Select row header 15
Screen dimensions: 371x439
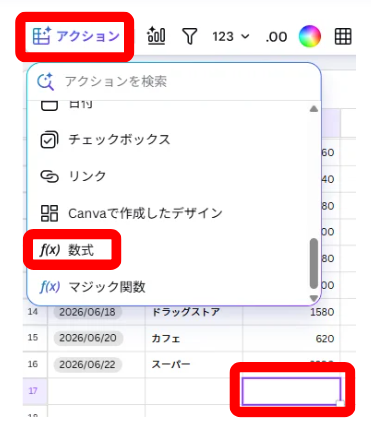point(35,338)
